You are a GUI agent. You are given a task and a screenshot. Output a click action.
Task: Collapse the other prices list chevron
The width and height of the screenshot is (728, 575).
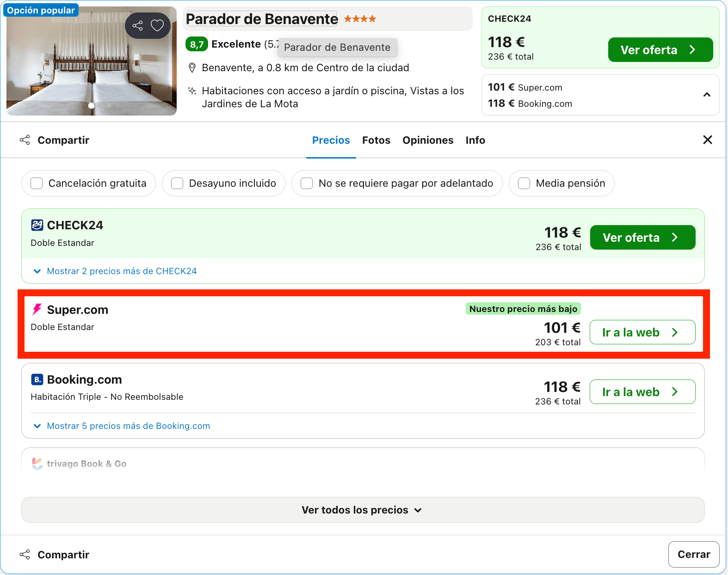coord(707,95)
